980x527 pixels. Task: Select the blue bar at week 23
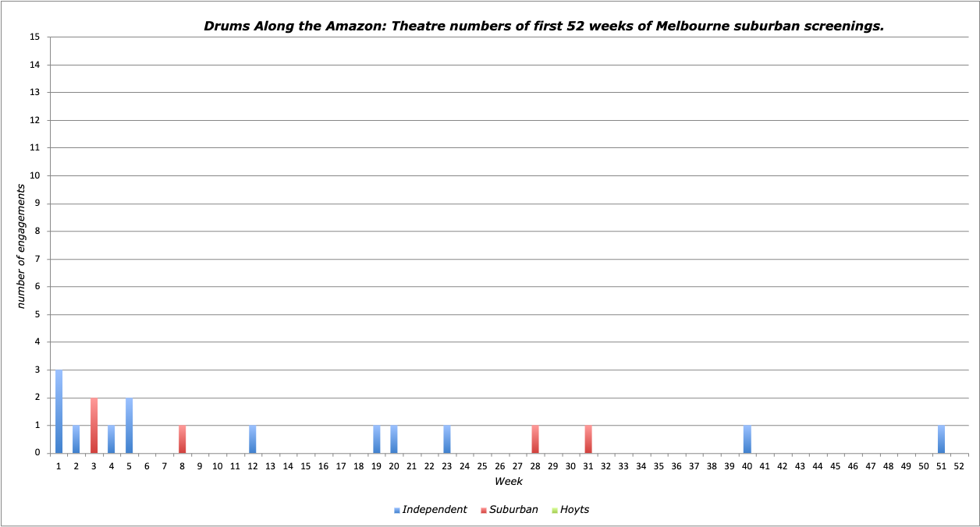pos(447,440)
